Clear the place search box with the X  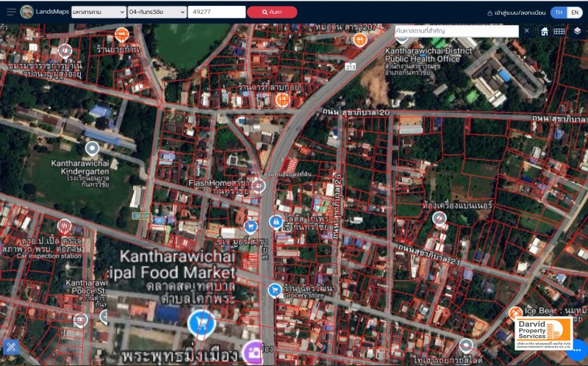(526, 31)
